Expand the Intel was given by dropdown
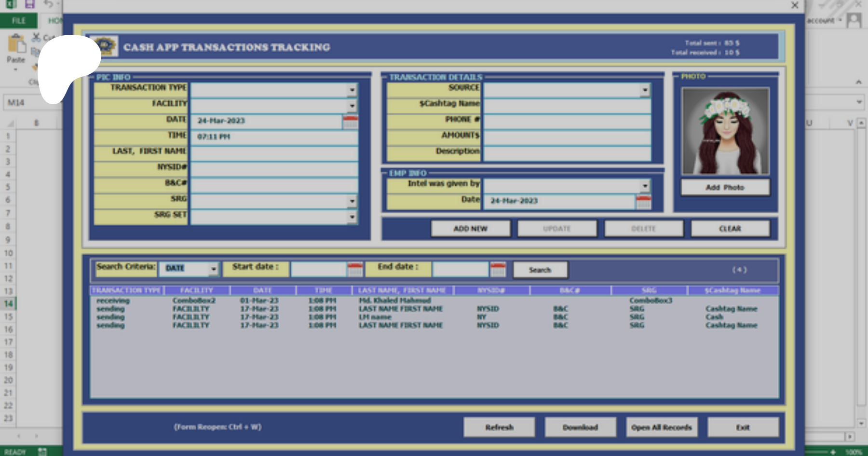Image resolution: width=868 pixels, height=456 pixels. [x=645, y=186]
